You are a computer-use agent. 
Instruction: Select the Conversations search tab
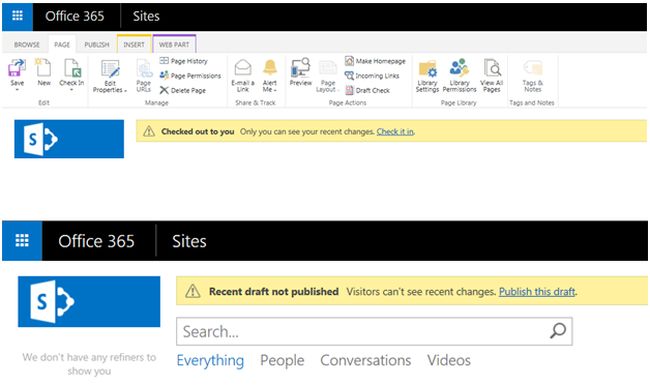[366, 360]
